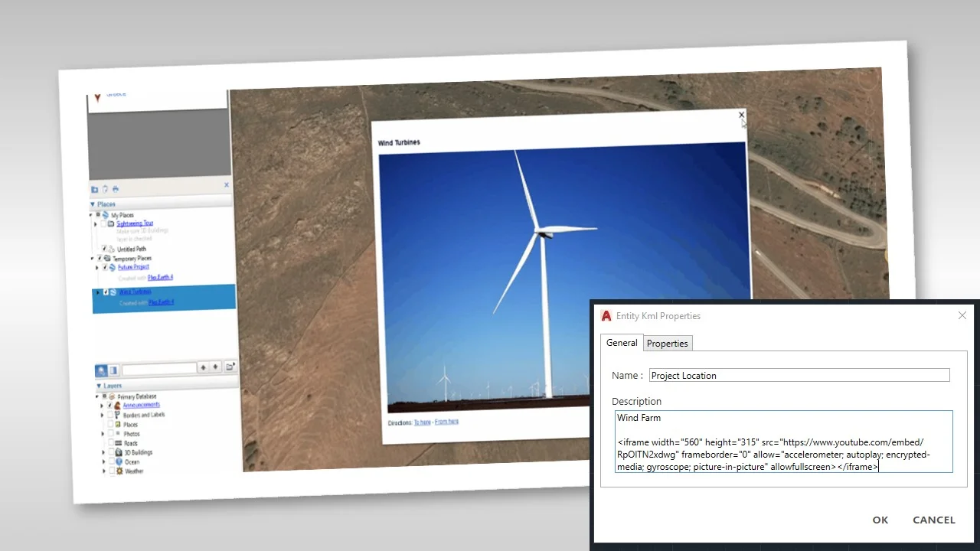Image resolution: width=980 pixels, height=551 pixels.
Task: Expand the Borders and Labels node
Action: pos(102,415)
